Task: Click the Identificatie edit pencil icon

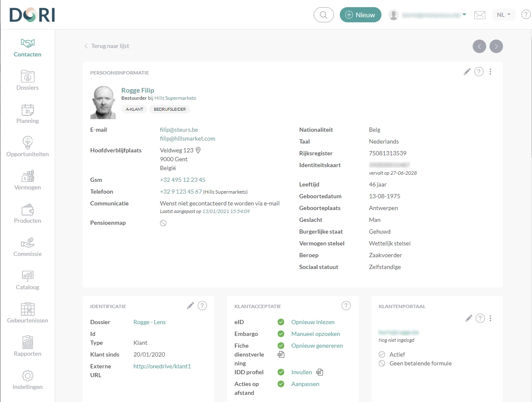Action: point(191,306)
